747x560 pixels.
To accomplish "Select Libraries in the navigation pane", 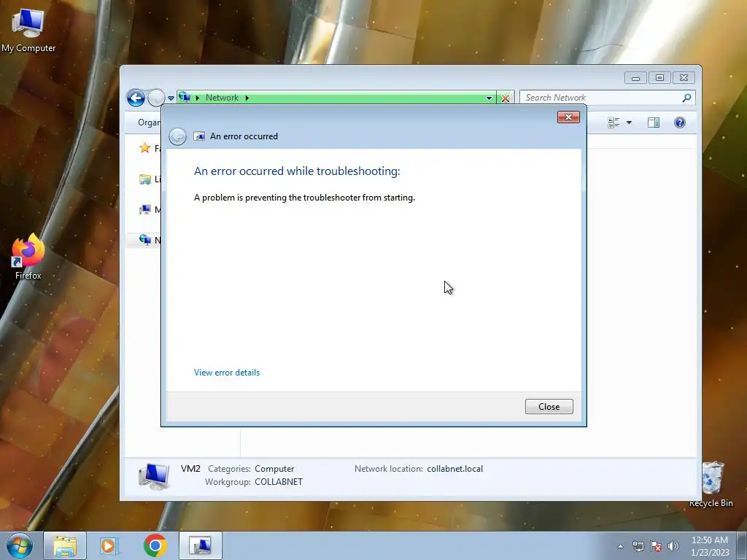I will pos(145,179).
